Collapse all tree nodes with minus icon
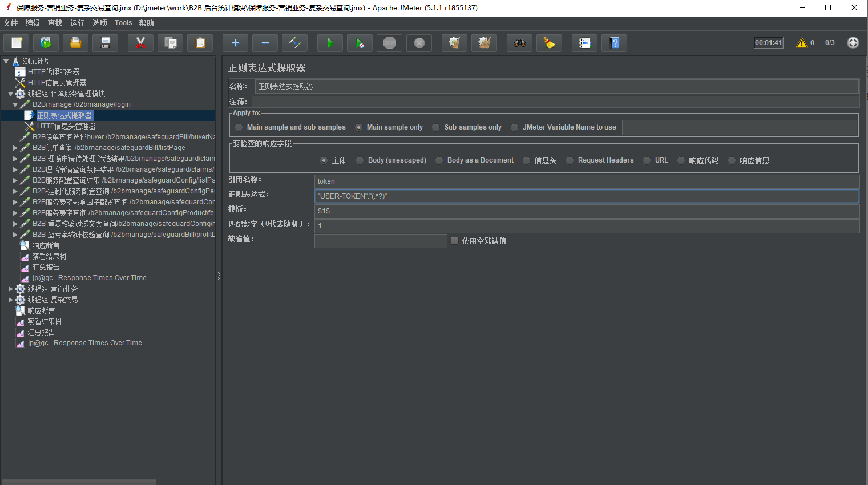 [265, 43]
